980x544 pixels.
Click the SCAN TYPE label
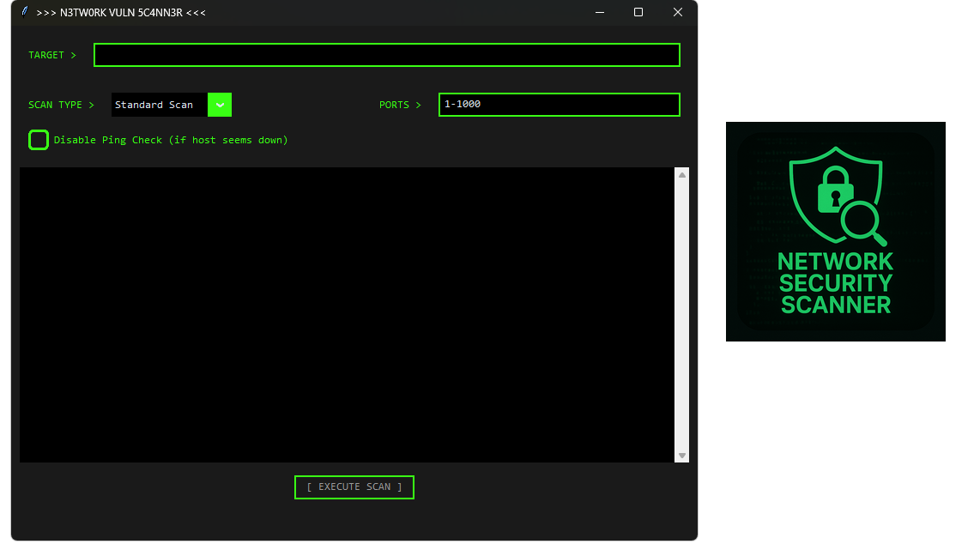click(61, 104)
